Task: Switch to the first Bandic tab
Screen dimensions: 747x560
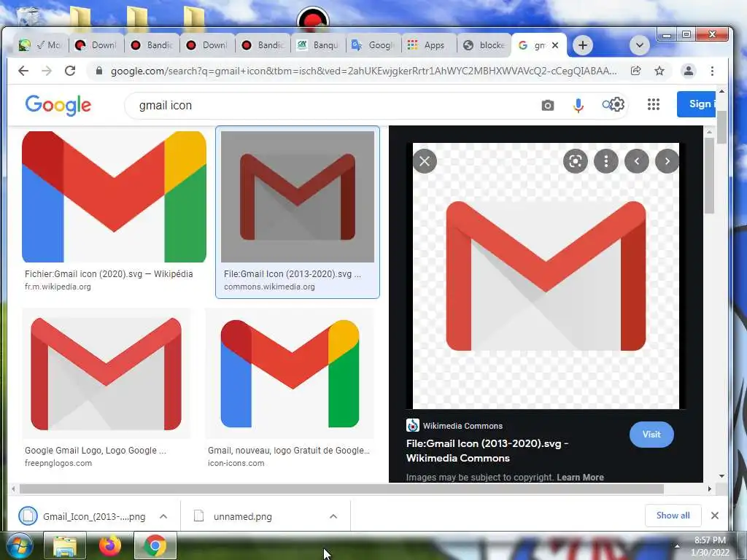Action: (x=152, y=45)
